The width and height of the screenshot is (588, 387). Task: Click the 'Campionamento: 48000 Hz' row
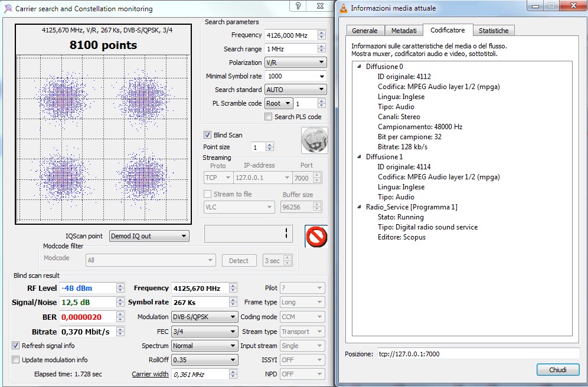coord(420,127)
